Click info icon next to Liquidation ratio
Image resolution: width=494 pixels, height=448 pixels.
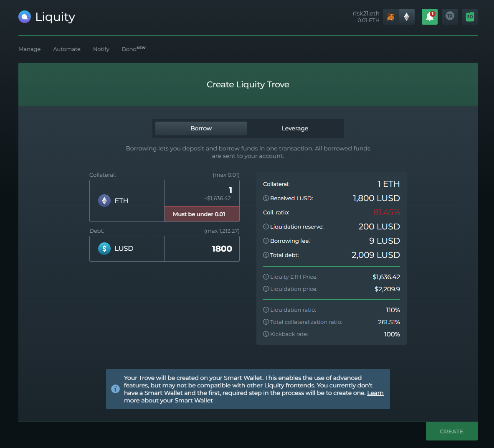point(266,310)
